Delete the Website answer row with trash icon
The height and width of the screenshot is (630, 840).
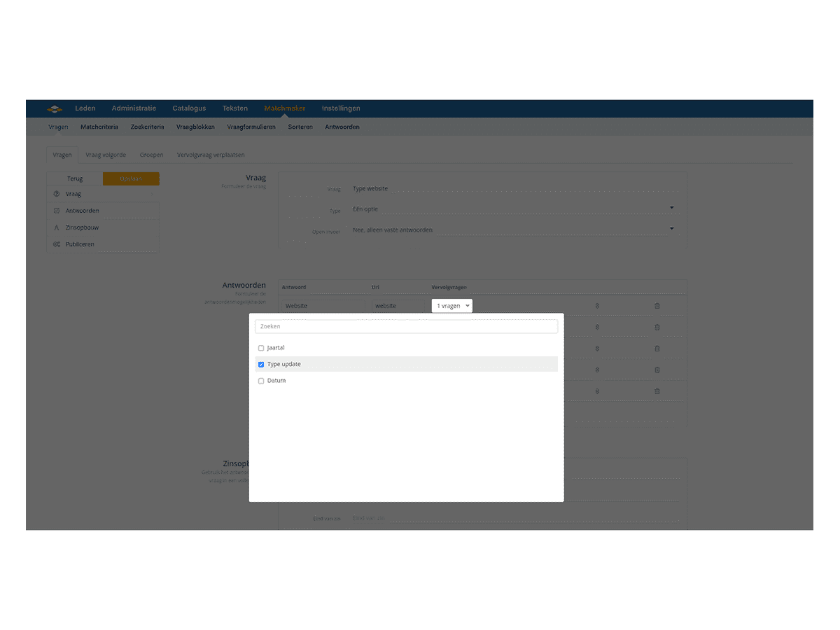[657, 306]
